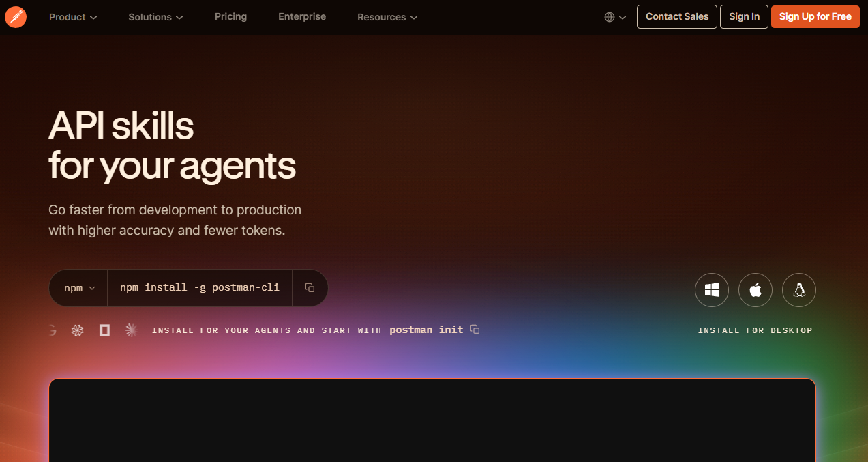The width and height of the screenshot is (868, 462).
Task: Open the Solutions dropdown menu
Action: [x=155, y=17]
